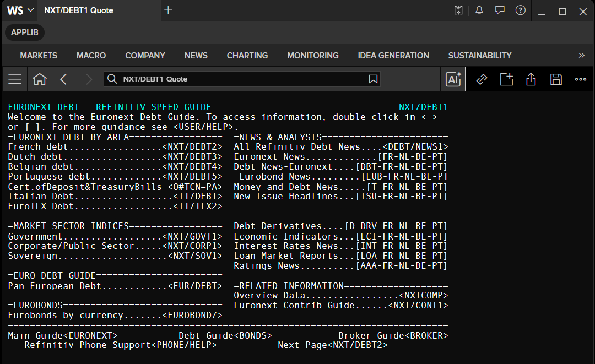The width and height of the screenshot is (595, 364).
Task: Open Debt News-Euronext [DBT-FR-NL-BE-PT]
Action: (402, 166)
